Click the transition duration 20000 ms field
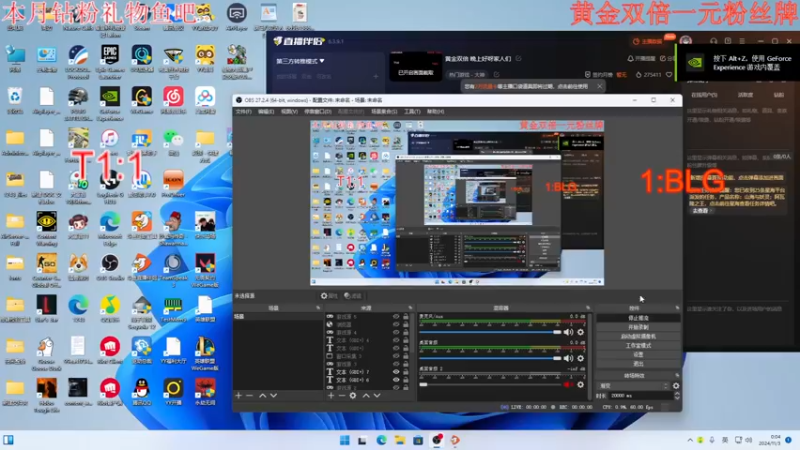Viewport: 800px width, 450px height. click(x=641, y=395)
